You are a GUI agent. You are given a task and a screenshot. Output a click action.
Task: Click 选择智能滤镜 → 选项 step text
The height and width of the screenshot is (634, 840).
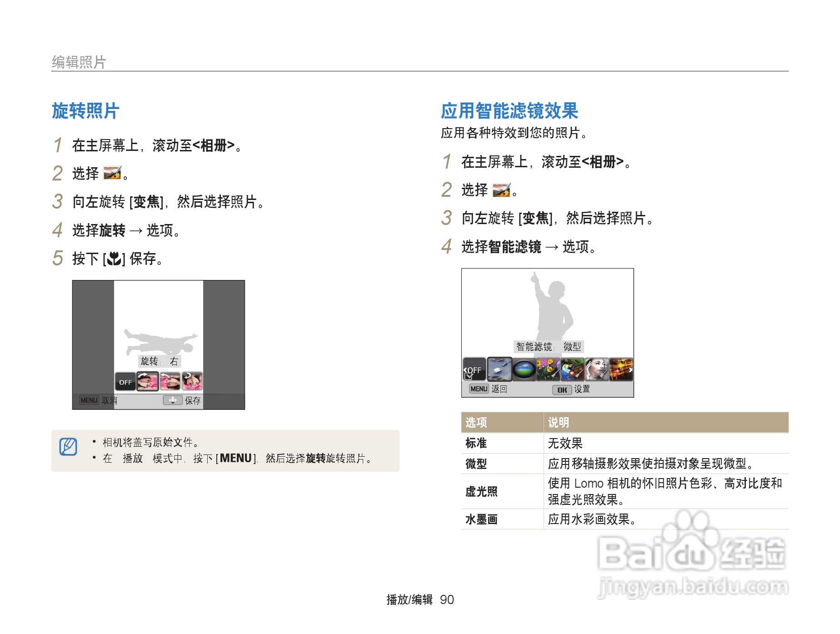point(530,247)
